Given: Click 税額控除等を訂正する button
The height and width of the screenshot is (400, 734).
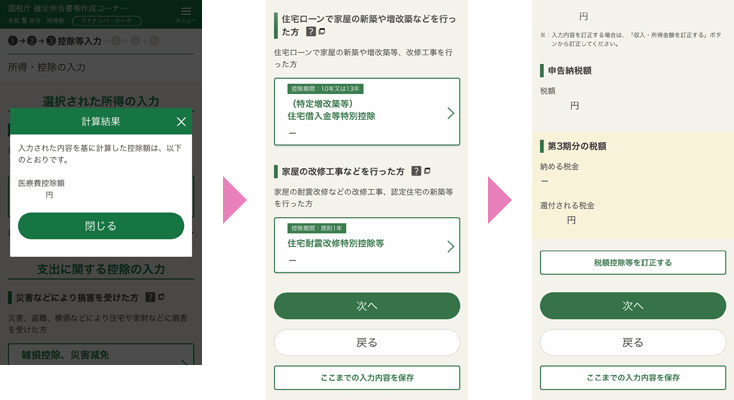Looking at the screenshot, I should coord(632,263).
